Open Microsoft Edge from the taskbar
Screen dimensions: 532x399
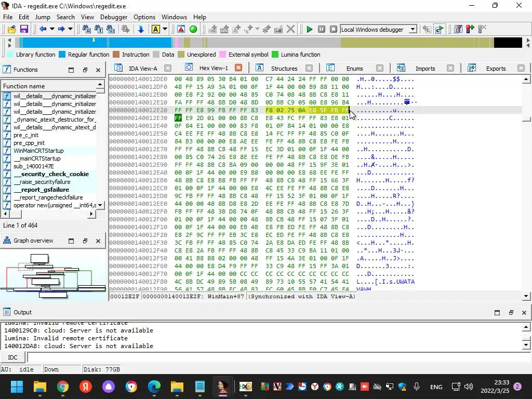click(154, 387)
